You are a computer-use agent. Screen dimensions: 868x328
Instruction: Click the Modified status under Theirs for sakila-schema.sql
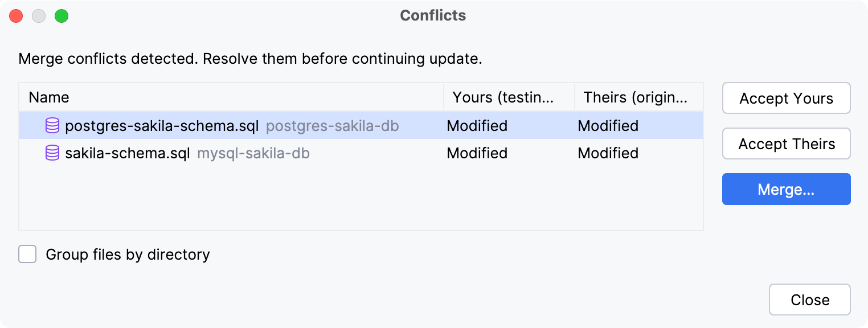[x=608, y=153]
